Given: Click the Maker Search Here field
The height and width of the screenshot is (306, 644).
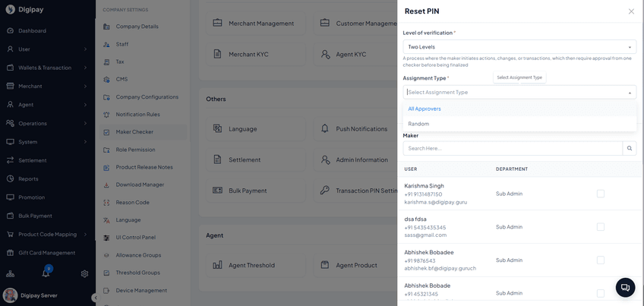Looking at the screenshot, I should pyautogui.click(x=513, y=148).
